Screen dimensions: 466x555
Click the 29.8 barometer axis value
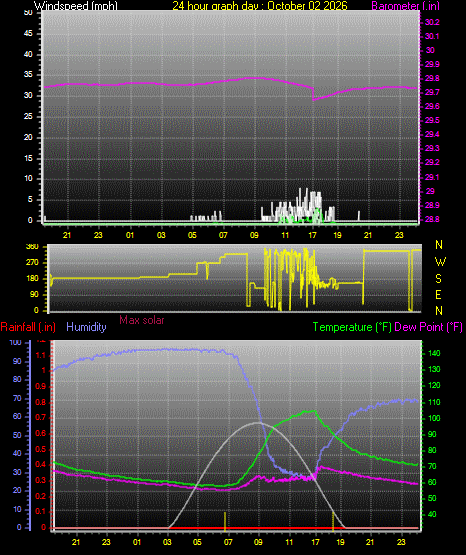(x=432, y=78)
